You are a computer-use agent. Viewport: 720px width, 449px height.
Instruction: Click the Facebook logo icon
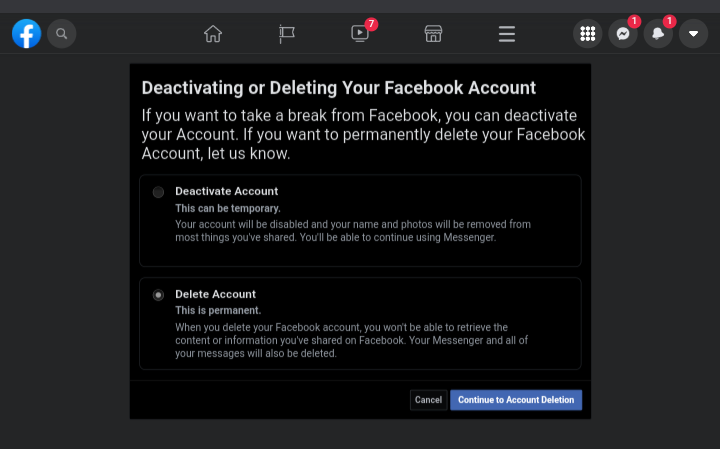(27, 34)
